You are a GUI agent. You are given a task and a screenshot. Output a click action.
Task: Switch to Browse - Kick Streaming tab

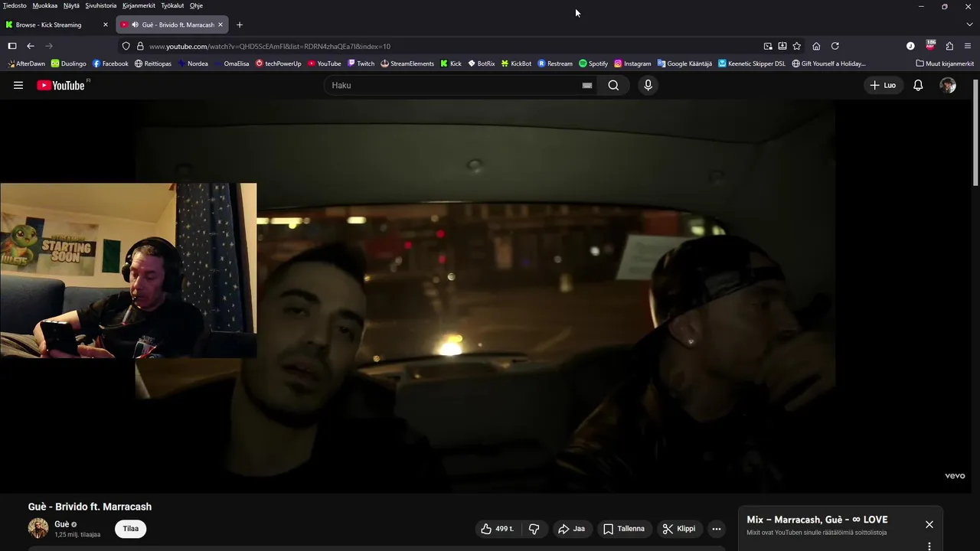click(58, 24)
